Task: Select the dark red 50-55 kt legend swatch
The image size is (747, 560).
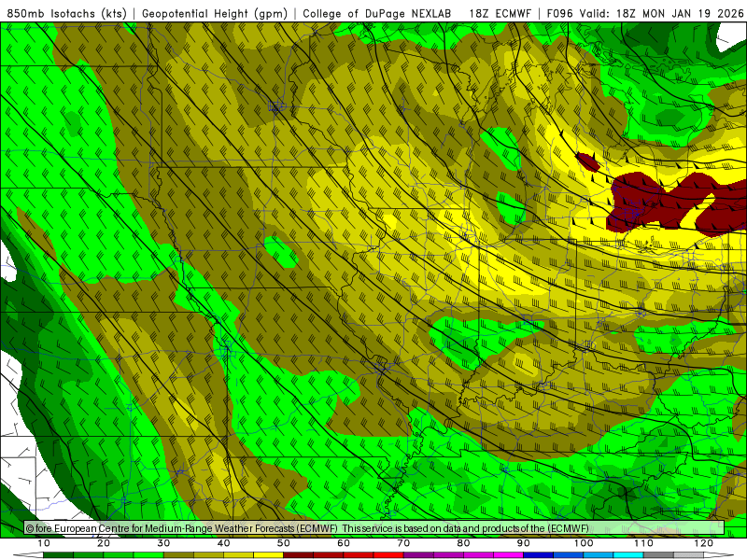Action: 298,555
